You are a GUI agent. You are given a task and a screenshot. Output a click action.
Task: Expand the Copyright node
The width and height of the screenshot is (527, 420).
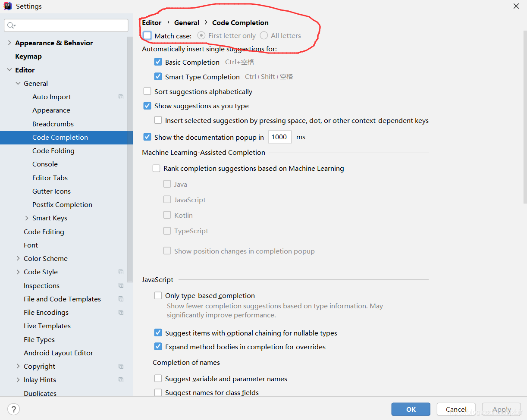click(x=18, y=366)
